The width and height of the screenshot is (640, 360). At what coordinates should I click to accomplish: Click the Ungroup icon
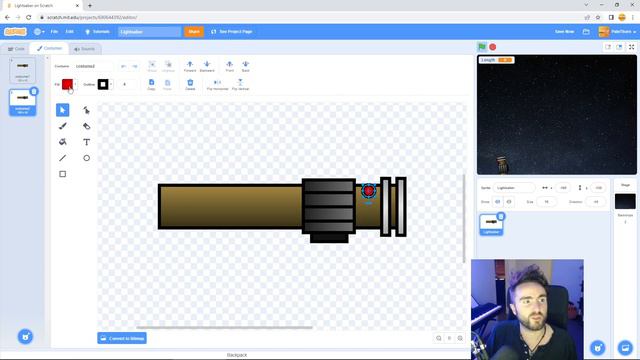(168, 66)
